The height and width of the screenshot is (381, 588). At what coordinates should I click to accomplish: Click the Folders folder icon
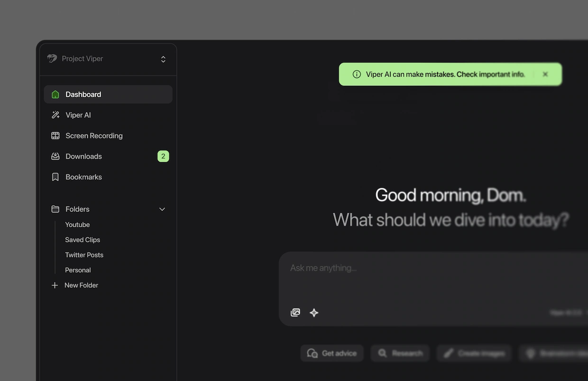tap(55, 209)
